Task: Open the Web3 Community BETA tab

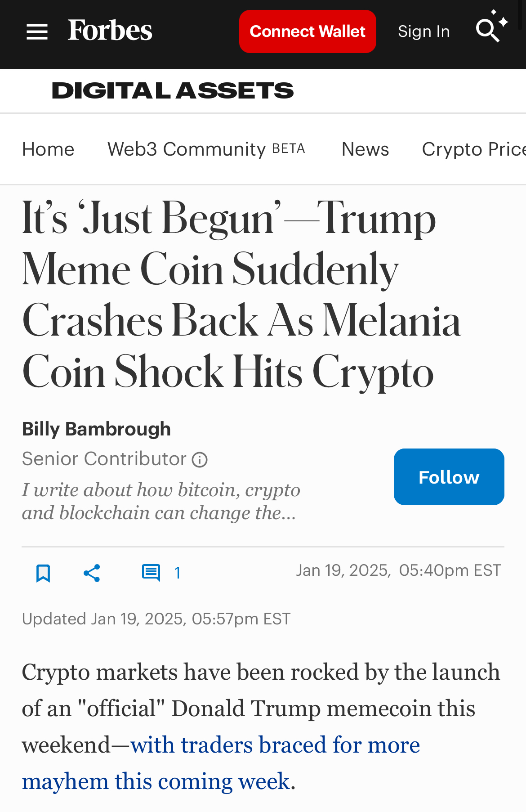Action: (x=206, y=149)
